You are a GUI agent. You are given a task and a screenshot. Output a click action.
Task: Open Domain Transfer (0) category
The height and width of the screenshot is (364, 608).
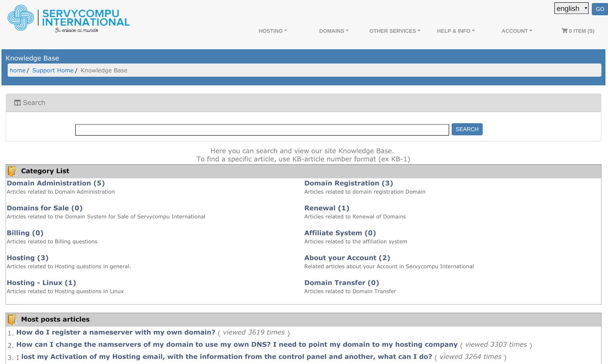[x=342, y=283]
